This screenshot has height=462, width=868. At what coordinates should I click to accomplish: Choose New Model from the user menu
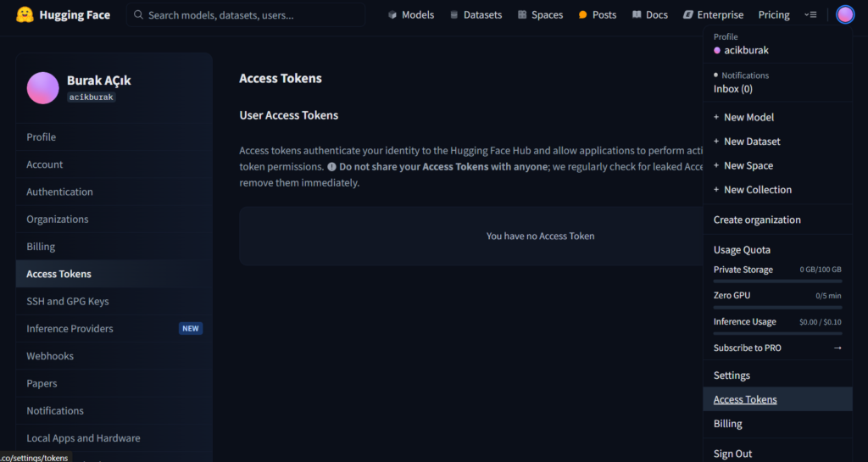coord(777,117)
